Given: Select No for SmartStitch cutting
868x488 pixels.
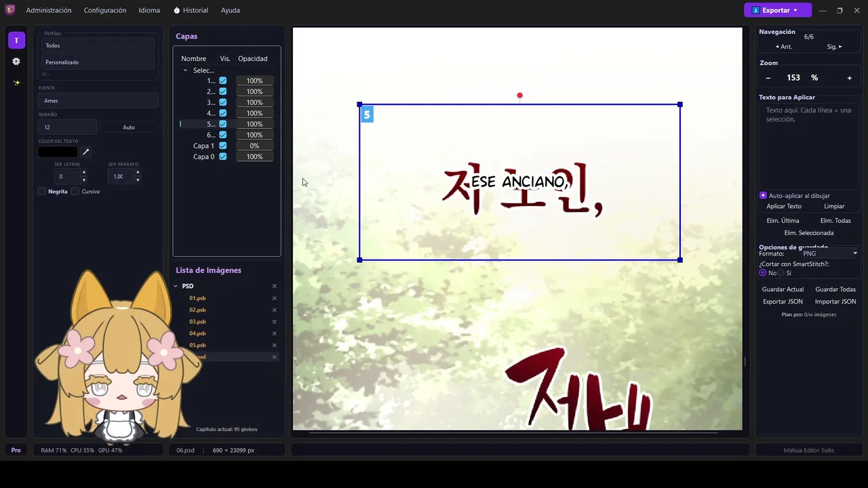Looking at the screenshot, I should pyautogui.click(x=763, y=272).
